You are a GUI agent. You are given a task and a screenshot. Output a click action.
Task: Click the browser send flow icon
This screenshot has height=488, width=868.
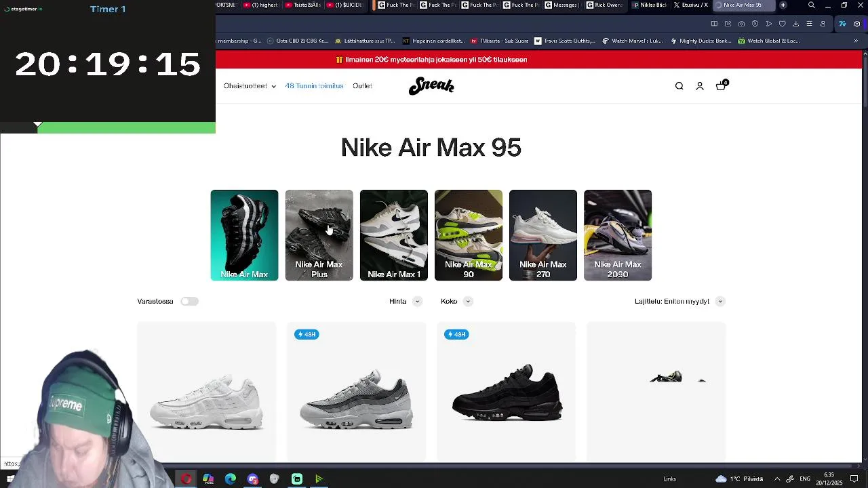click(x=768, y=24)
